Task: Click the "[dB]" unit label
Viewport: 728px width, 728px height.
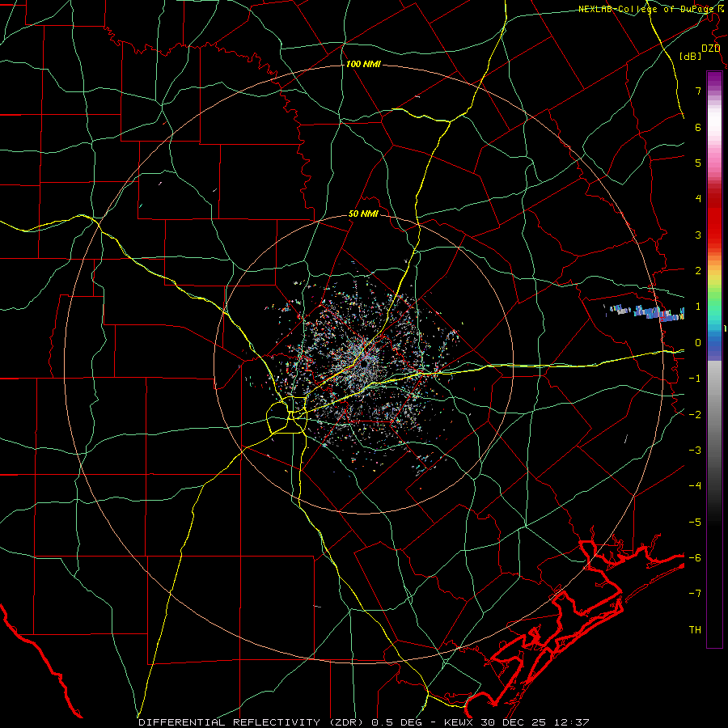Action: tap(691, 56)
